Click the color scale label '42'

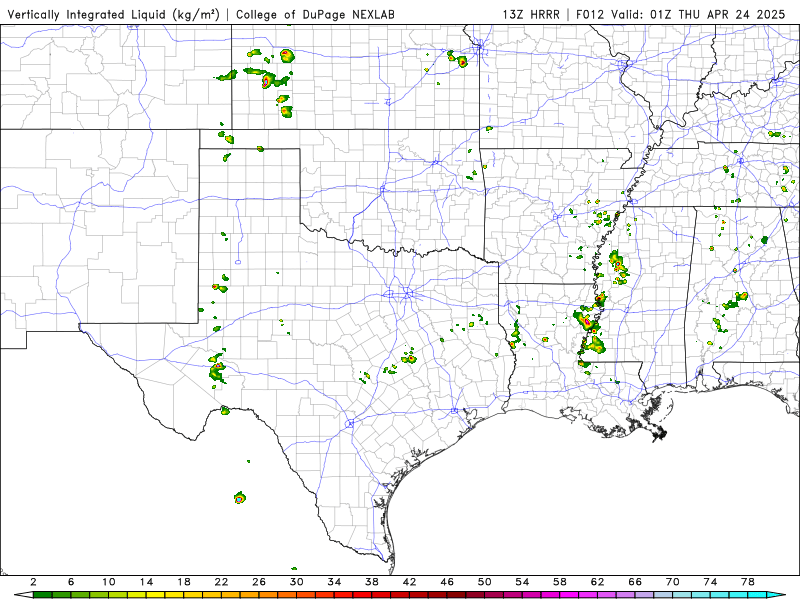click(410, 582)
